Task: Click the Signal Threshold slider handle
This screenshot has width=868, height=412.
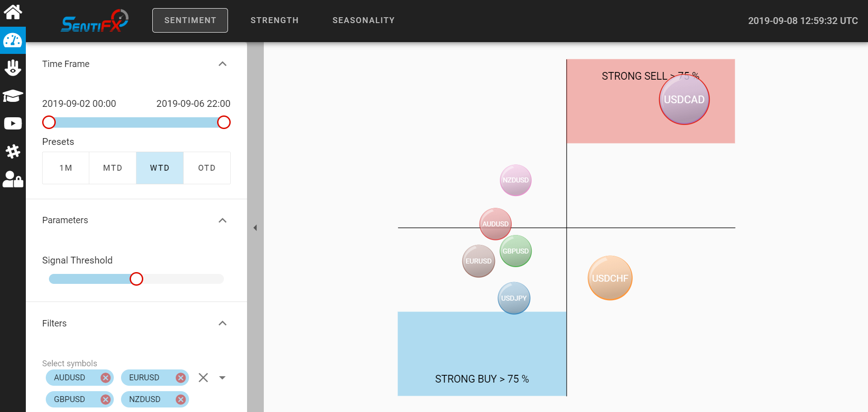Action: pos(136,279)
